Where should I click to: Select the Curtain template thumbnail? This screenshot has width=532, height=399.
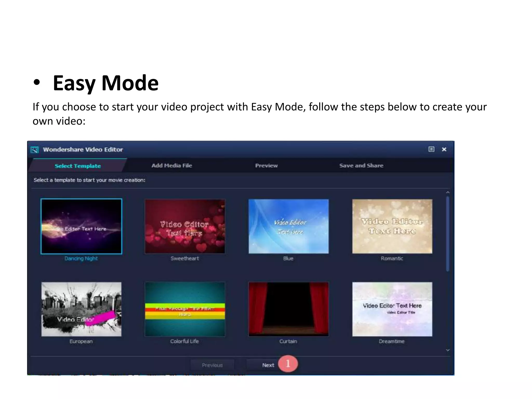point(289,309)
